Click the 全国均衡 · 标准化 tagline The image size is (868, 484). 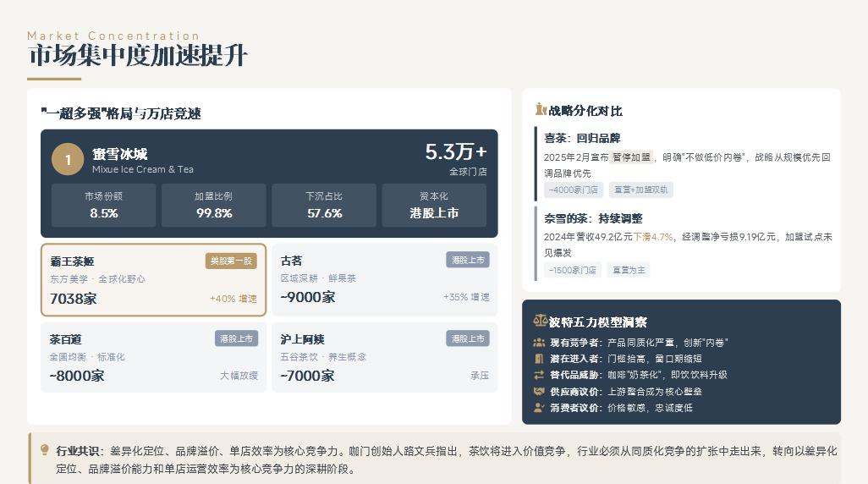(87, 357)
